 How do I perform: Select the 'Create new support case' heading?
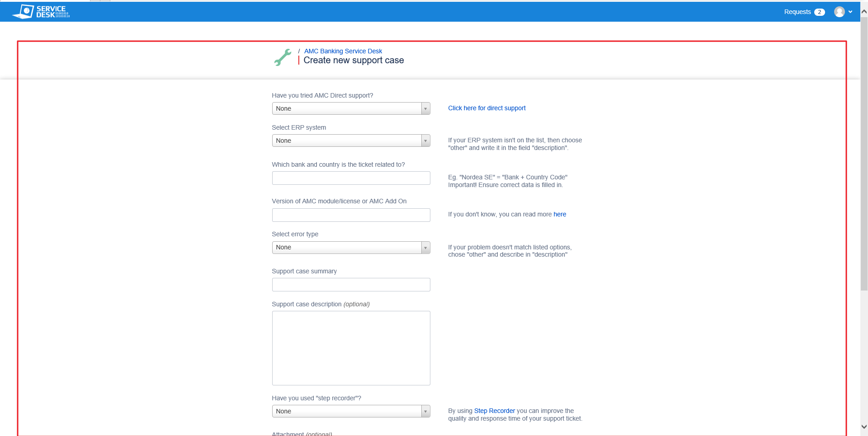coord(354,60)
